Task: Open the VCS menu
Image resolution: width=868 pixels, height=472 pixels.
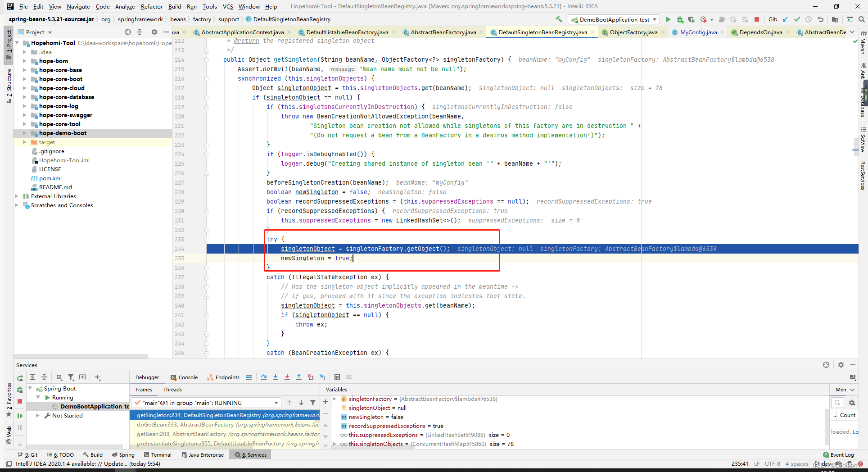Action: click(228, 6)
